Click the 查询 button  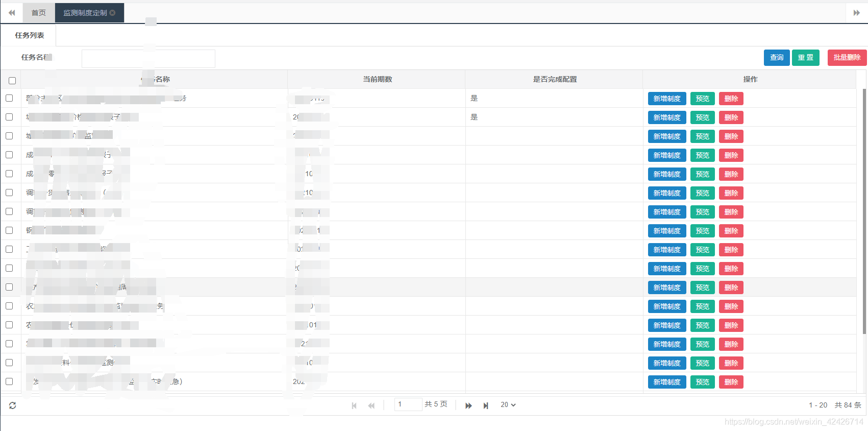(777, 58)
